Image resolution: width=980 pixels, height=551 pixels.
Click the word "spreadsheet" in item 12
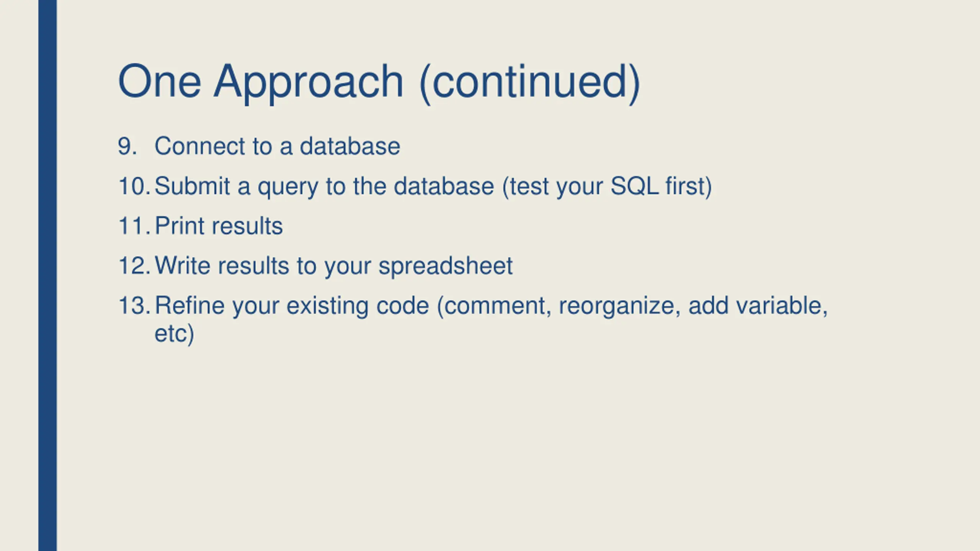[446, 266]
